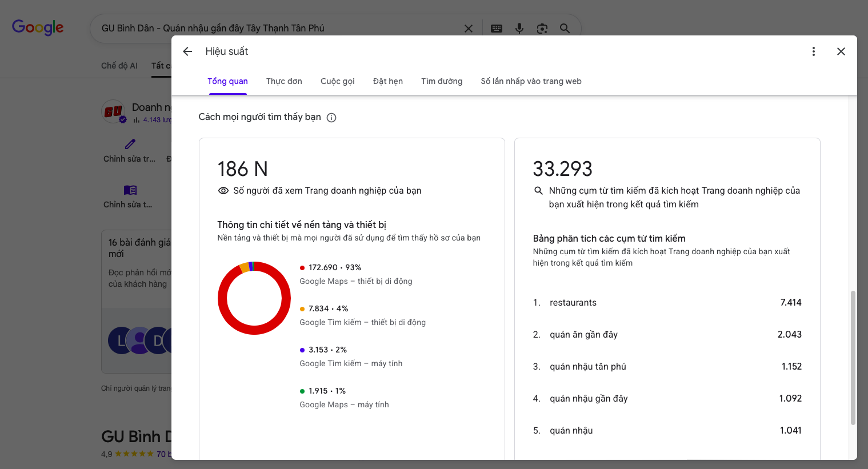
Task: Click the value 2.043
Action: coord(789,335)
